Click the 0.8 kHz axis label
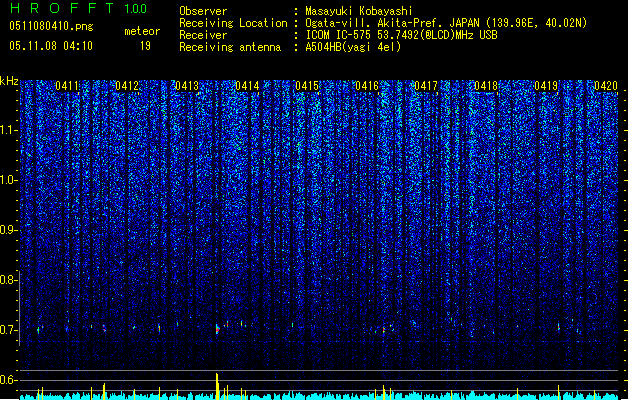Screen dimensions: 629x400 [9, 280]
